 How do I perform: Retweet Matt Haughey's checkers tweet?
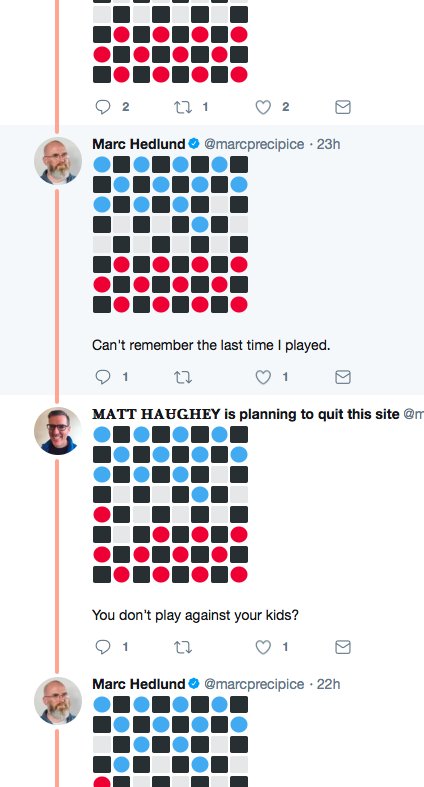(x=183, y=647)
